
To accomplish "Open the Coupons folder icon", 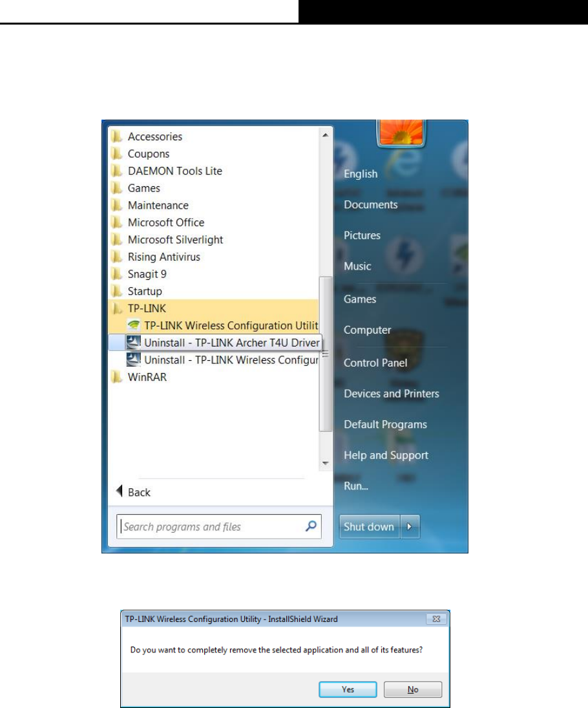I will click(116, 153).
